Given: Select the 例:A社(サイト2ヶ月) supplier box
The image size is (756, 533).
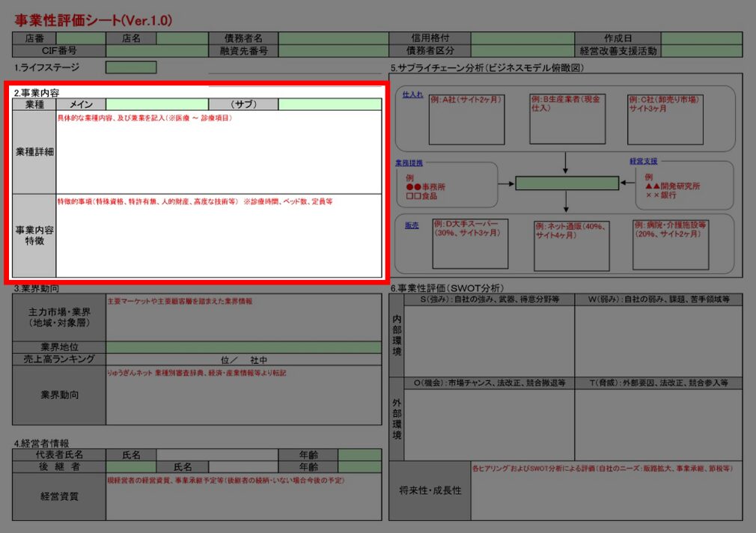Looking at the screenshot, I should click(467, 120).
